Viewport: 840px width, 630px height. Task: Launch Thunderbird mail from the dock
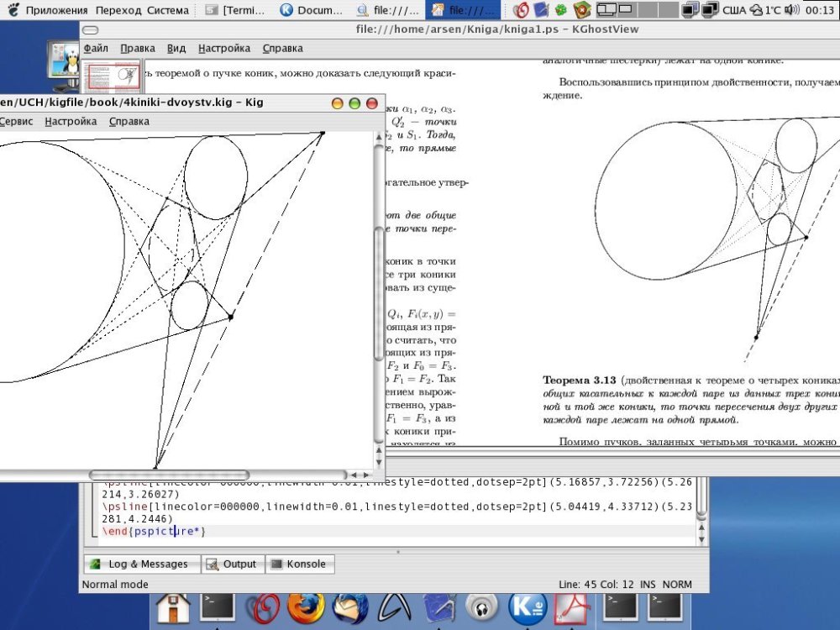(349, 610)
